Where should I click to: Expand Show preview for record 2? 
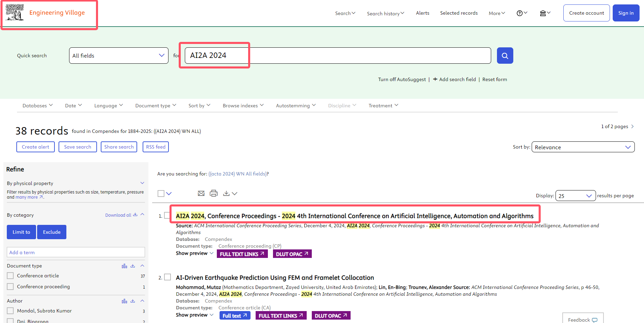click(194, 315)
